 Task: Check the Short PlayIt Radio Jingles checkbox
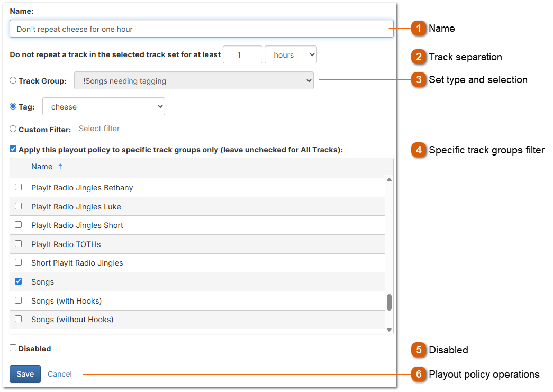pyautogui.click(x=18, y=262)
